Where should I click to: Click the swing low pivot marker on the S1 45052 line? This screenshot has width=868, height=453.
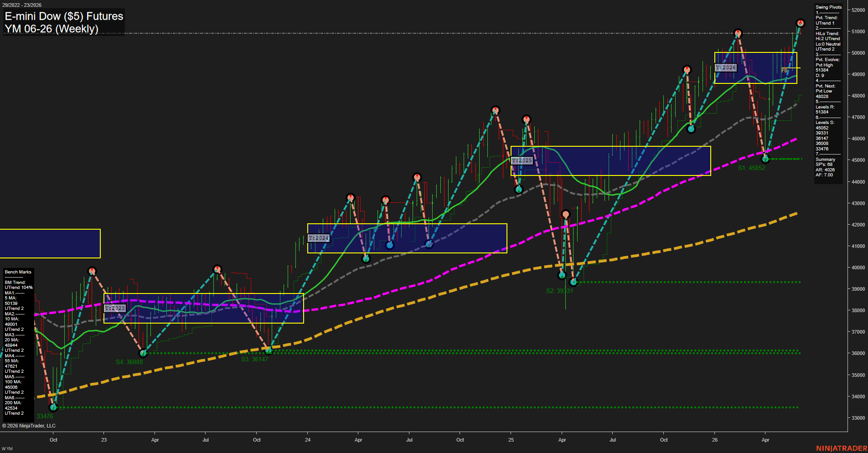click(x=765, y=159)
